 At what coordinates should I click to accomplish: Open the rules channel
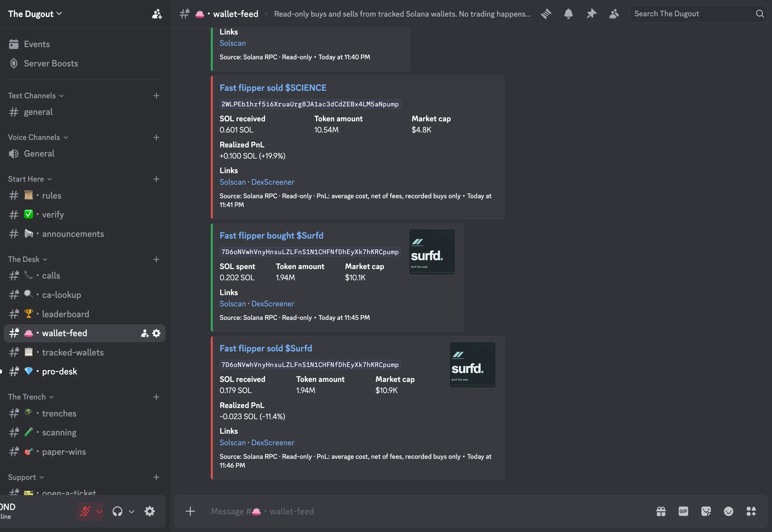[85, 196]
